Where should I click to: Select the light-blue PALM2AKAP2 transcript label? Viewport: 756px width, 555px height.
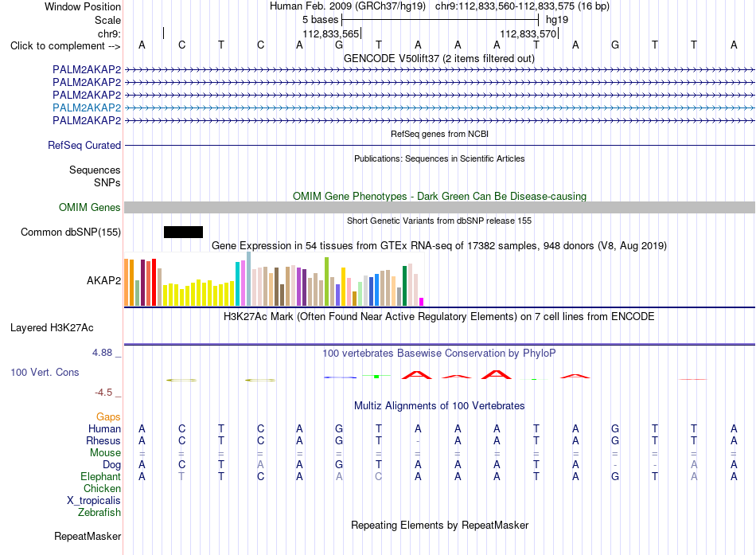coord(87,107)
